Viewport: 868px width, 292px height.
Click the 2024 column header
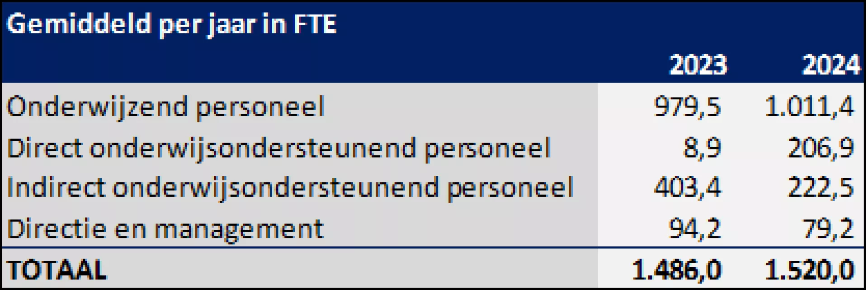click(831, 65)
